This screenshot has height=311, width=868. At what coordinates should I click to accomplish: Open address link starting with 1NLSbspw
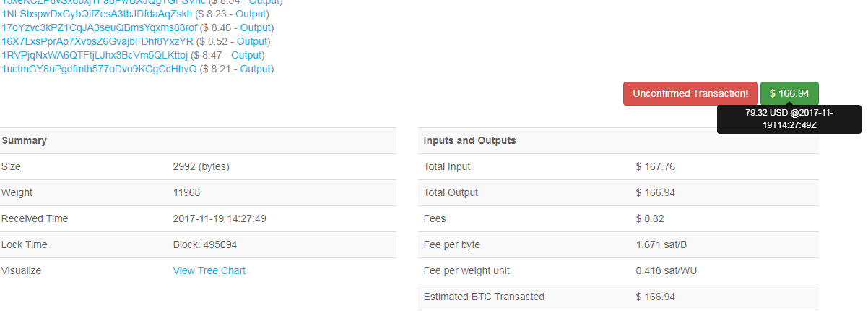[x=97, y=14]
